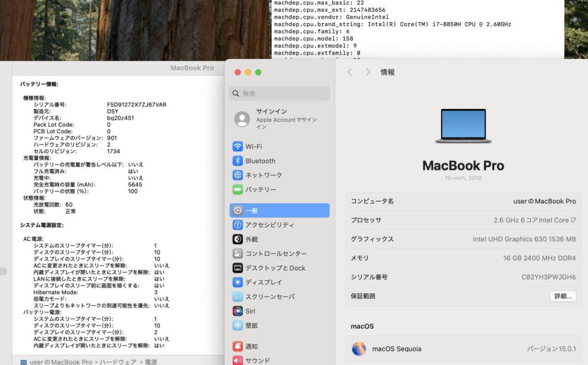
Task: Click 充放電回数 value 60
Action: 69,205
